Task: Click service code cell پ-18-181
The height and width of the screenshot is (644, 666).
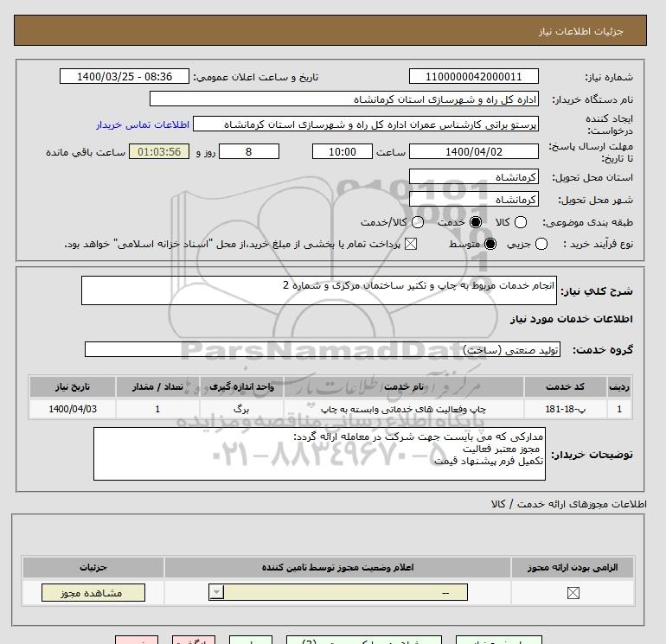Action: click(565, 409)
